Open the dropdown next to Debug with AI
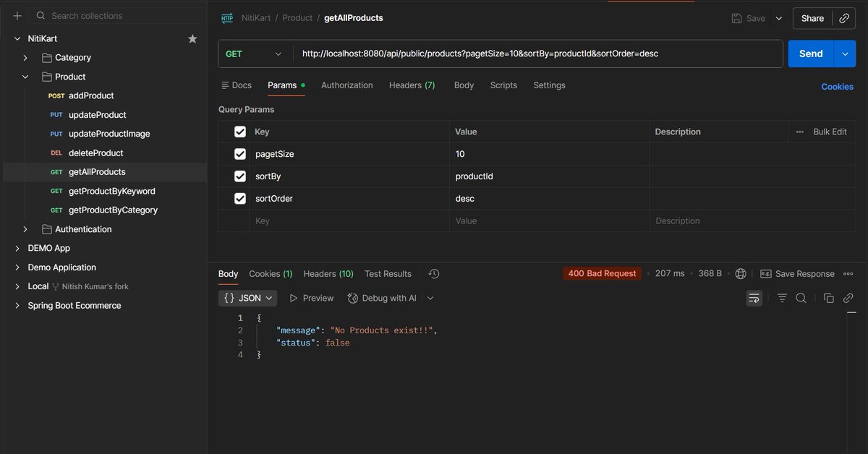 point(430,298)
